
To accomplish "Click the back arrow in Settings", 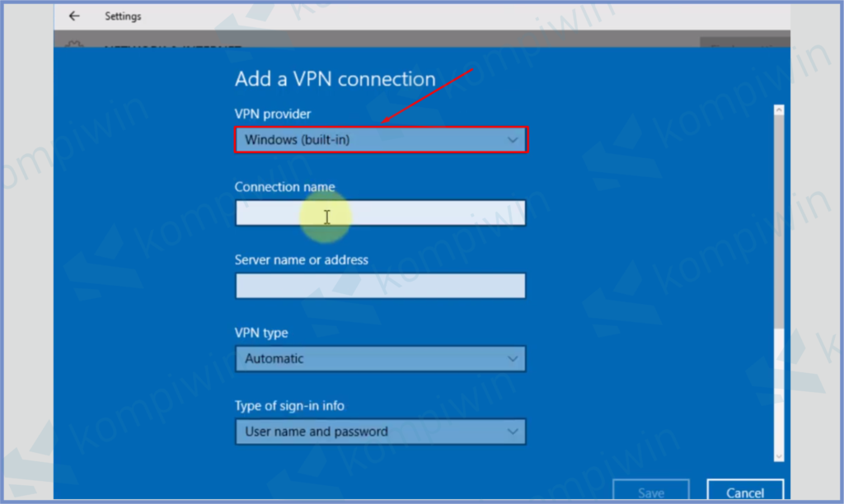I will pyautogui.click(x=74, y=16).
